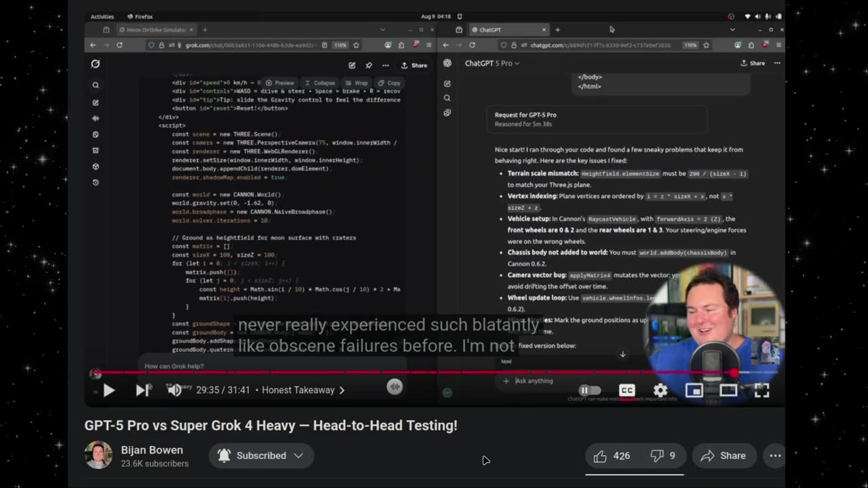Skip to the next video
The width and height of the screenshot is (868, 488).
[x=142, y=390]
